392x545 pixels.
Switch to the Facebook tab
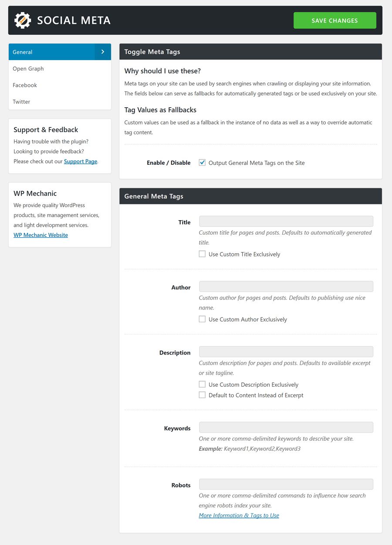[25, 85]
